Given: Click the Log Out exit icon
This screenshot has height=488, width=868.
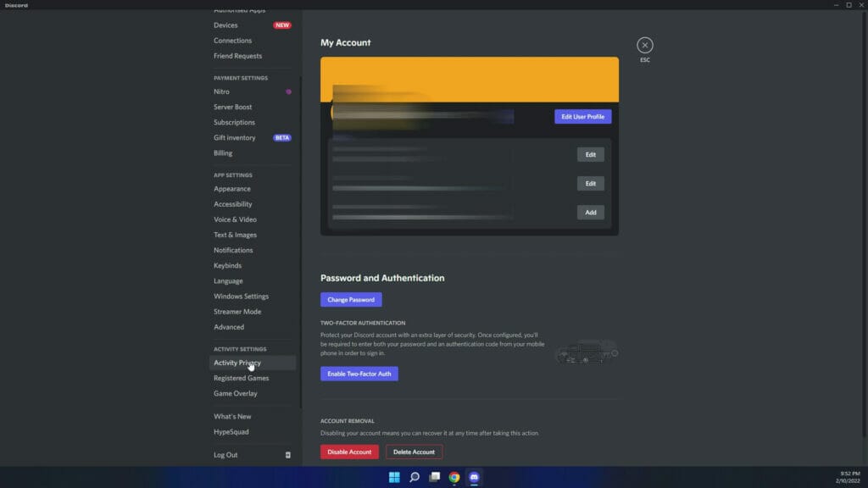Looking at the screenshot, I should [x=287, y=455].
